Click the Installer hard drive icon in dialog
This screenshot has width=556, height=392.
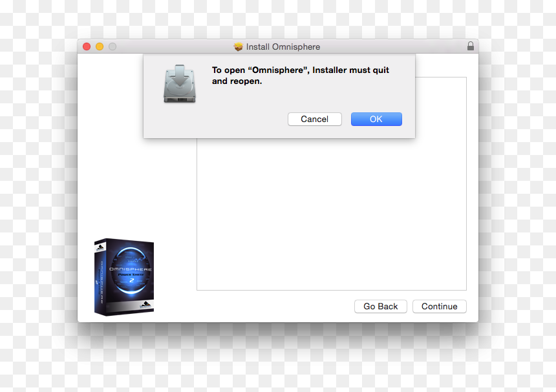(x=180, y=84)
